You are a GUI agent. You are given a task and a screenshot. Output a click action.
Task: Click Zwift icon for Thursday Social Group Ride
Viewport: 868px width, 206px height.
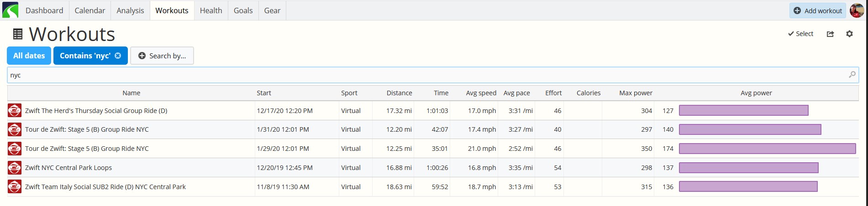[x=15, y=111]
